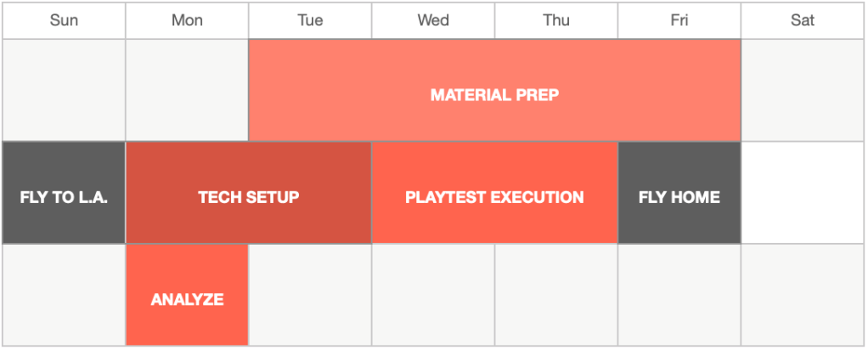Image resolution: width=868 pixels, height=350 pixels.
Task: Select the Fri day header
Action: tap(679, 20)
